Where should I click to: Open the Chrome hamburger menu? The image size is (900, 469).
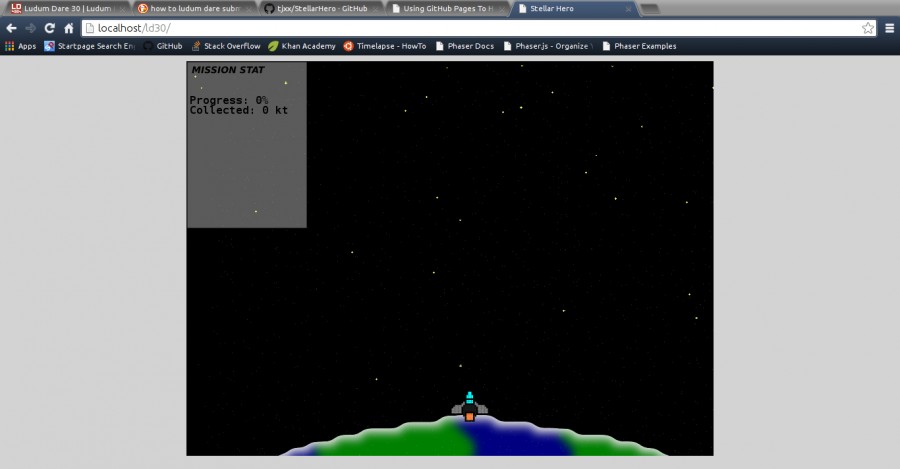(x=890, y=28)
